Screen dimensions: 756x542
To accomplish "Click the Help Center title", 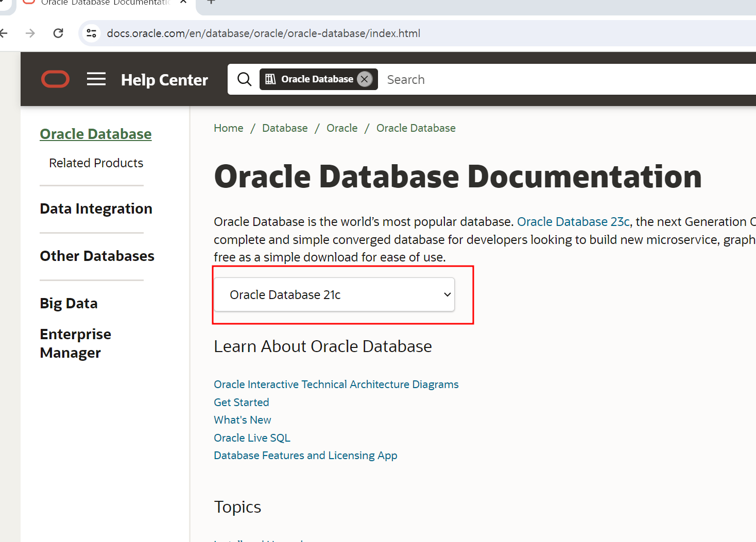I will coord(164,80).
